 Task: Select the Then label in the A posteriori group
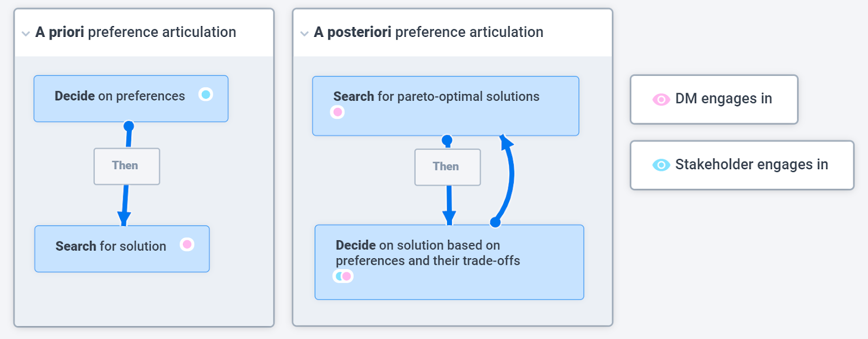pos(448,167)
